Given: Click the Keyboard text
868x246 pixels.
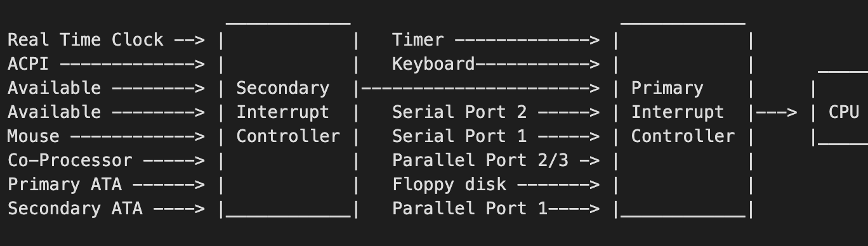Looking at the screenshot, I should point(433,64).
